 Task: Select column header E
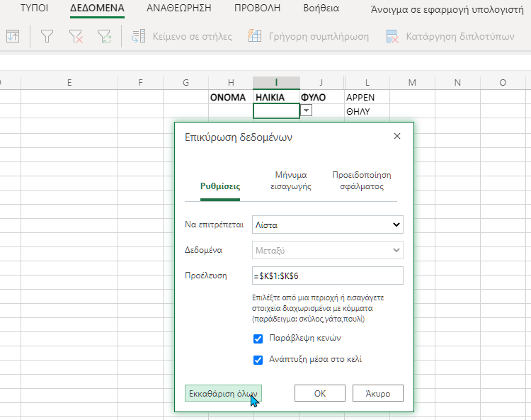69,83
